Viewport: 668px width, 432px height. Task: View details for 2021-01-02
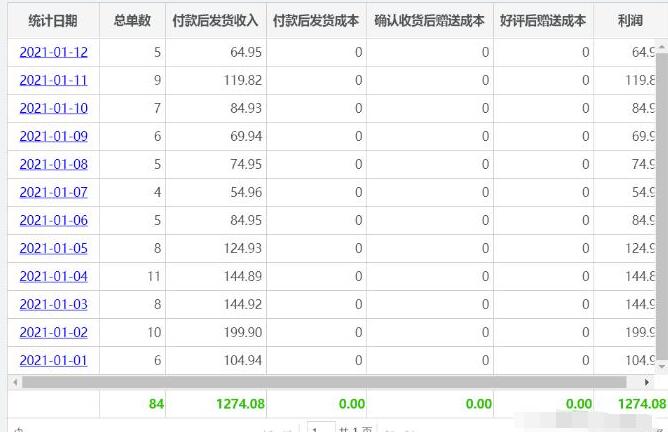(x=53, y=332)
